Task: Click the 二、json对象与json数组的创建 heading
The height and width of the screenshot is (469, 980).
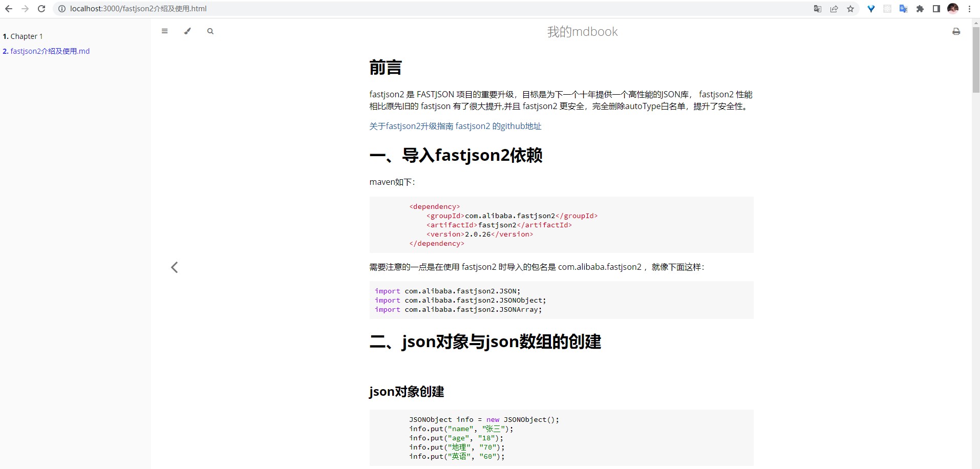Action: (485, 342)
